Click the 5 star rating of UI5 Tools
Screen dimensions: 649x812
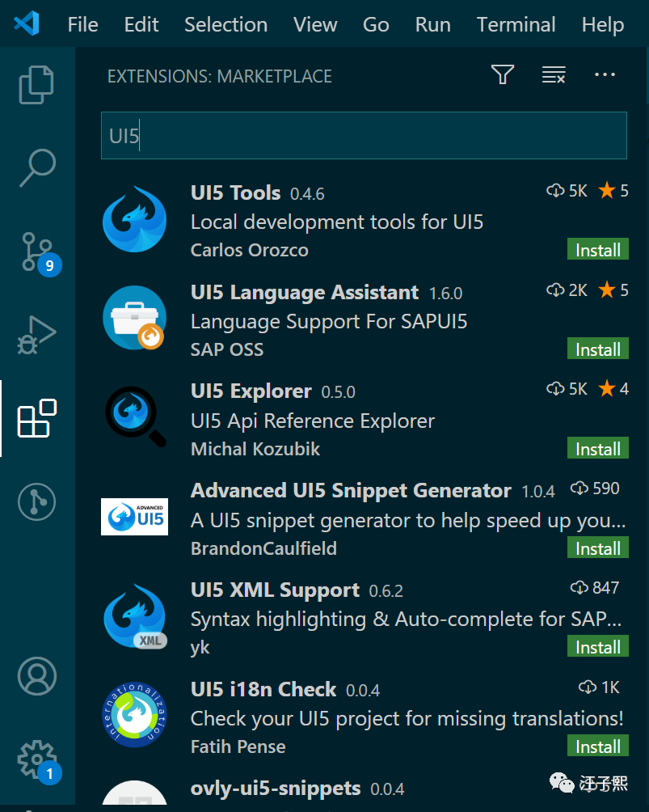pyautogui.click(x=613, y=191)
